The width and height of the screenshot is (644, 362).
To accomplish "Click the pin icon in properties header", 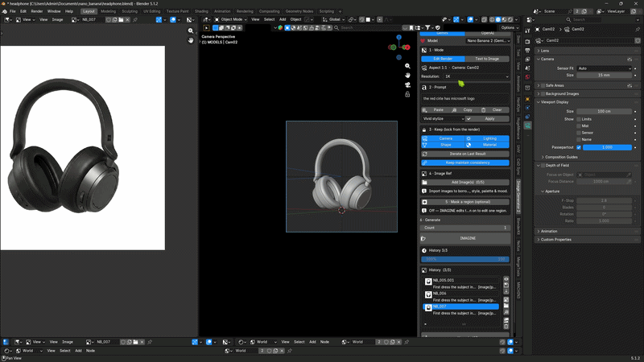I will (x=638, y=29).
